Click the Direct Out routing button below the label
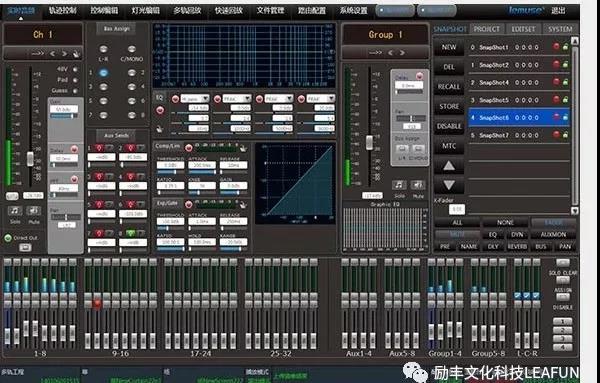The width and height of the screenshot is (600, 383). [25, 248]
